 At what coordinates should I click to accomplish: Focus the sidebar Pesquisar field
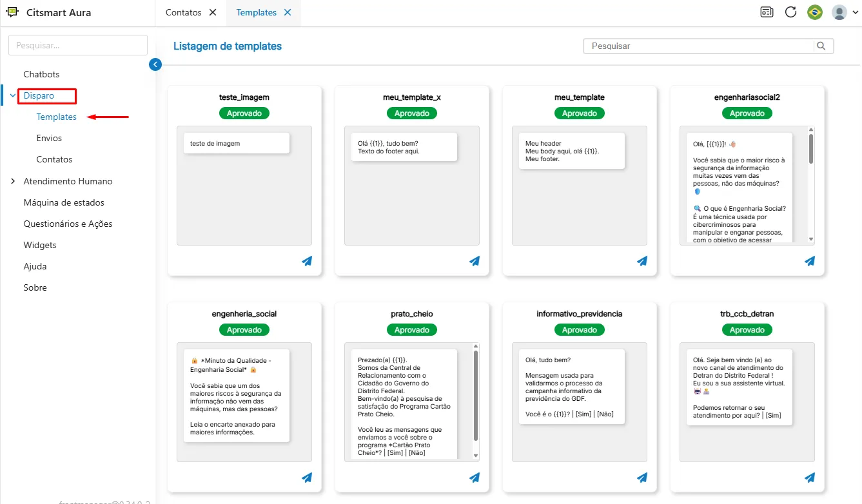[78, 45]
